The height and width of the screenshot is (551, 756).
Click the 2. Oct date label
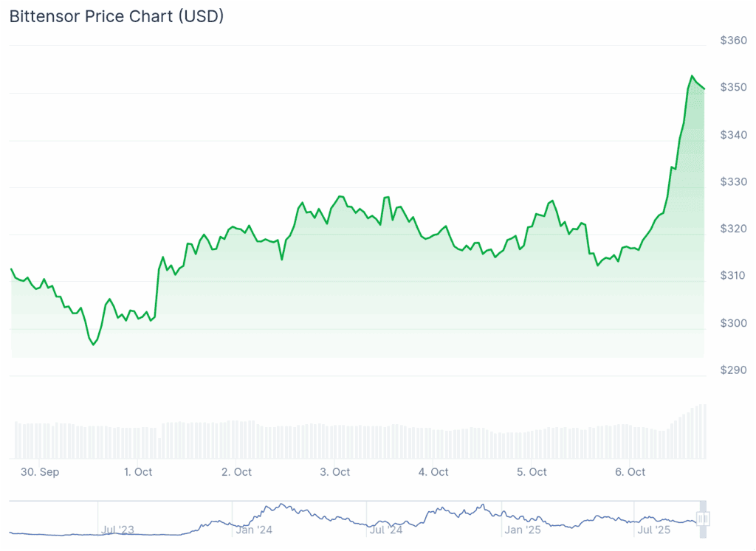[x=237, y=472]
